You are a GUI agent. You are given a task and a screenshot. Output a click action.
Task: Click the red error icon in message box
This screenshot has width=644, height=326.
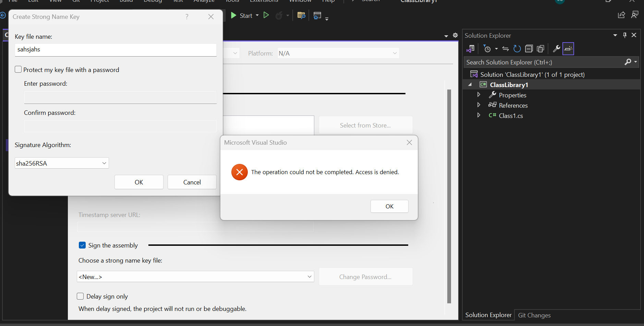pyautogui.click(x=240, y=172)
